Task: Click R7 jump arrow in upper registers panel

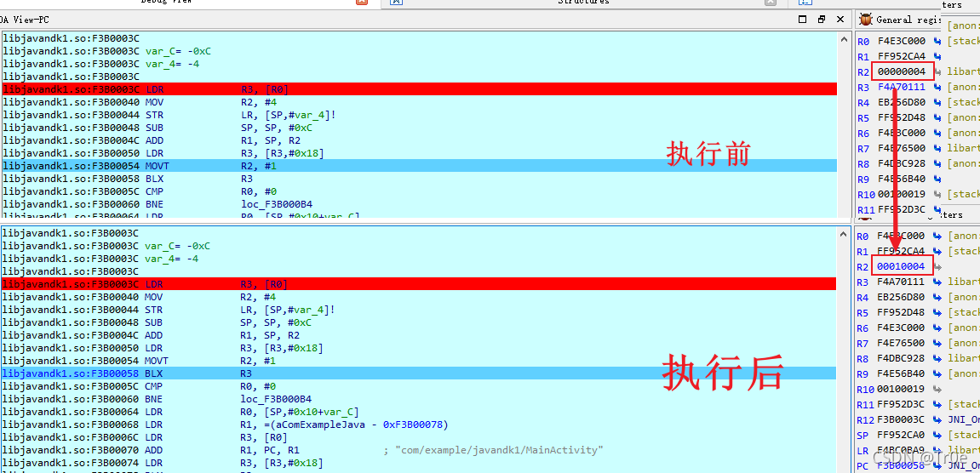Action: 937,148
